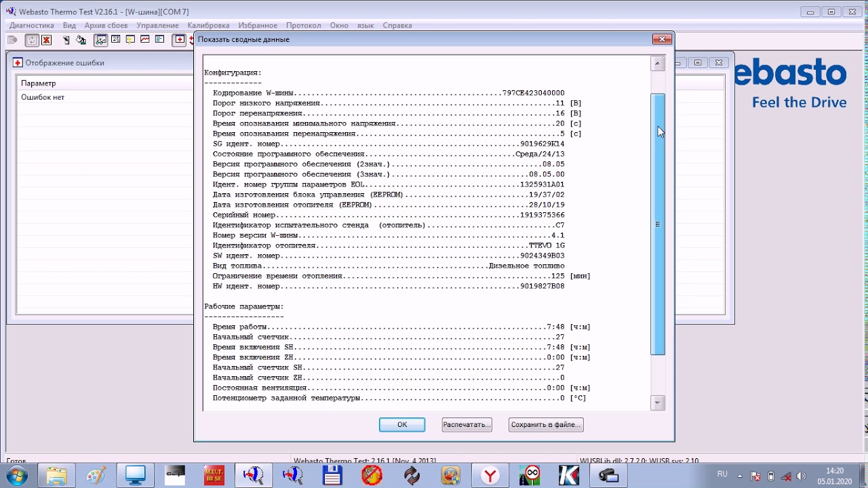The height and width of the screenshot is (488, 868).
Task: Click the Распечатать... print button
Action: (x=467, y=424)
